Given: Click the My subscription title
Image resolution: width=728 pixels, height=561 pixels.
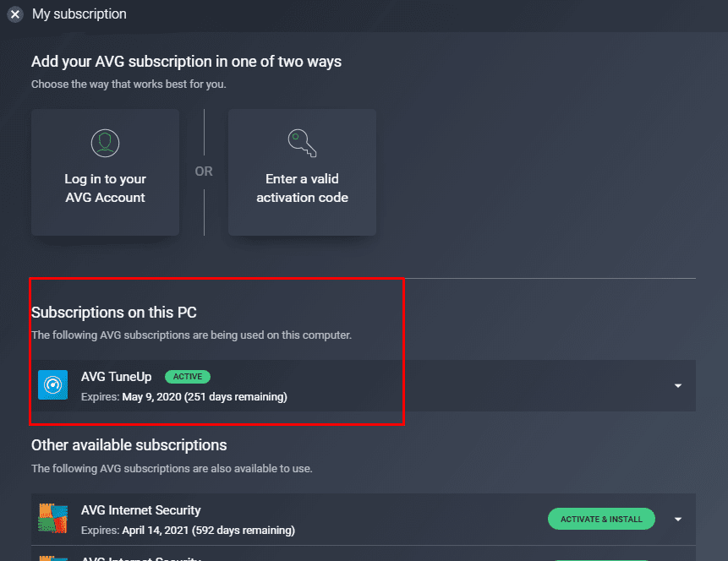Looking at the screenshot, I should pos(79,14).
